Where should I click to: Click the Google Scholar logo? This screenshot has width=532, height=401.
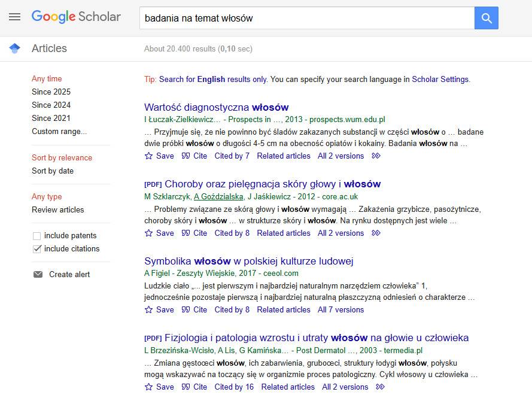tap(76, 17)
